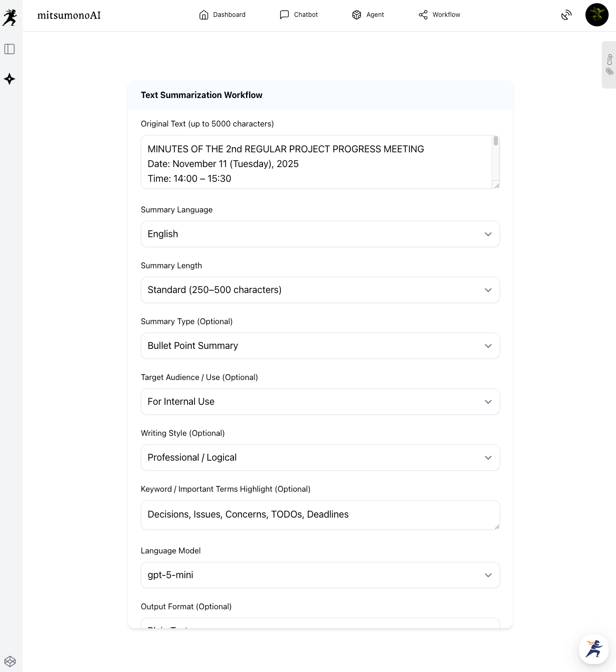Screen dimensions: 616x672
Task: Click the four-point sparkle star icon
Action: coord(9,79)
